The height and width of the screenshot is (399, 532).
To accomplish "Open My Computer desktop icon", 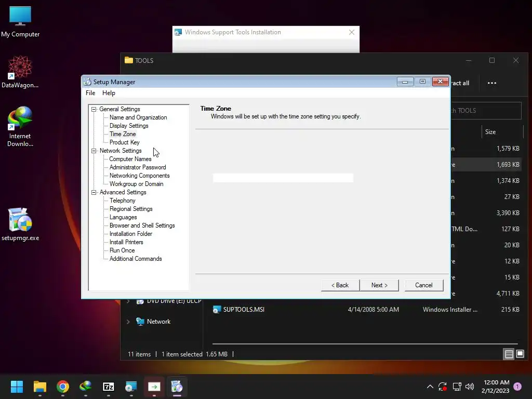I will tap(20, 22).
